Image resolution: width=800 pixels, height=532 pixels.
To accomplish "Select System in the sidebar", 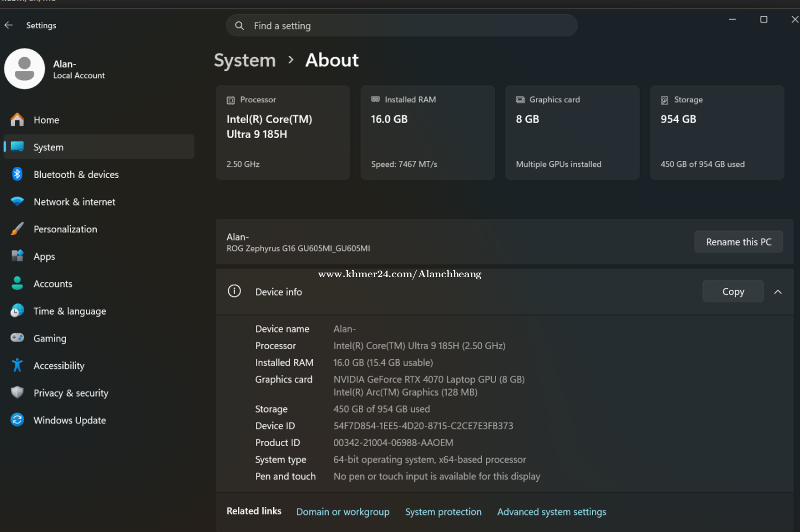I will pyautogui.click(x=99, y=147).
